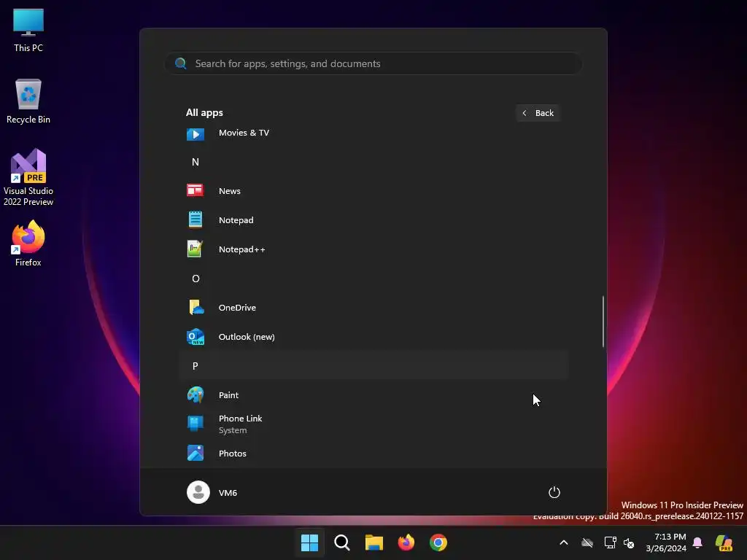Image resolution: width=747 pixels, height=560 pixels.
Task: Click the Copilot preview icon on taskbar
Action: click(x=724, y=542)
